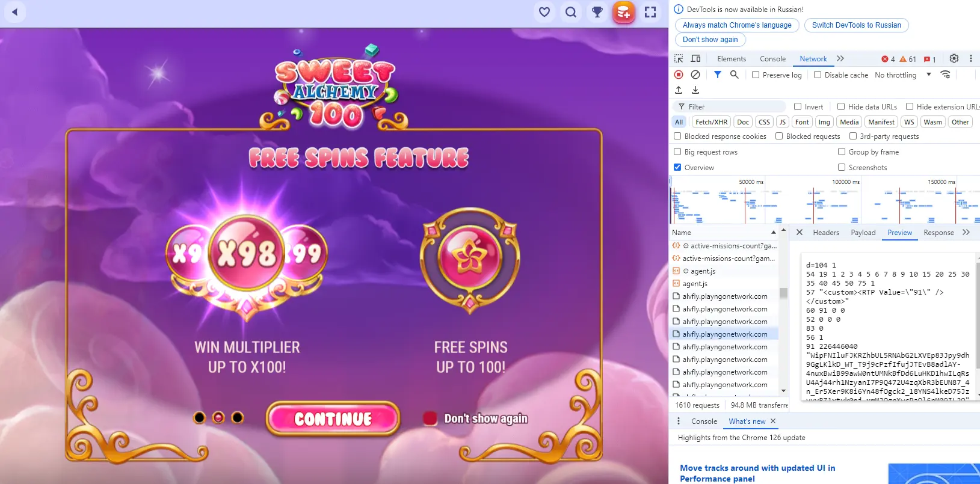Image resolution: width=980 pixels, height=484 pixels.
Task: Switch to the top Console panel tab
Action: (772, 59)
